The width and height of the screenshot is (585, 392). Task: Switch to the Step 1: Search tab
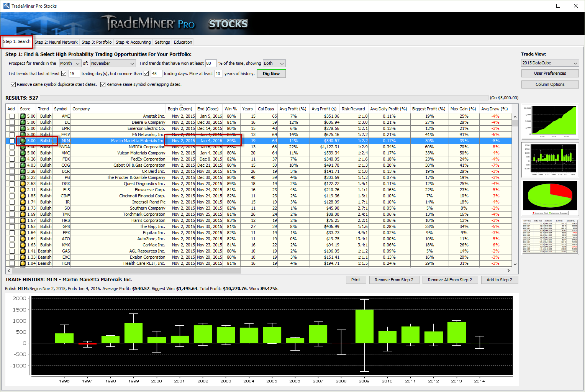pos(17,41)
